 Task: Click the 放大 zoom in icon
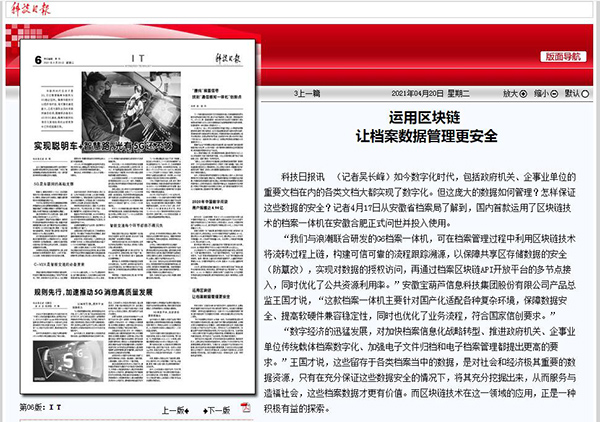[523, 93]
